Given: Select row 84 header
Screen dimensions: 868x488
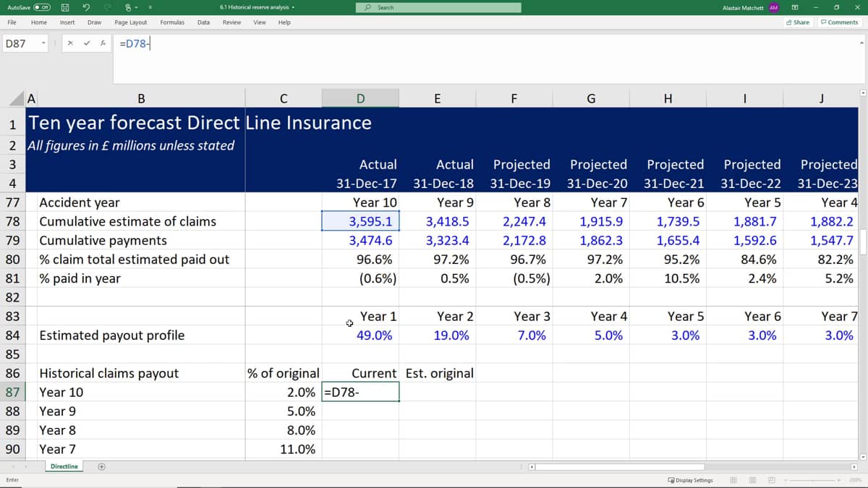Looking at the screenshot, I should coord(13,335).
